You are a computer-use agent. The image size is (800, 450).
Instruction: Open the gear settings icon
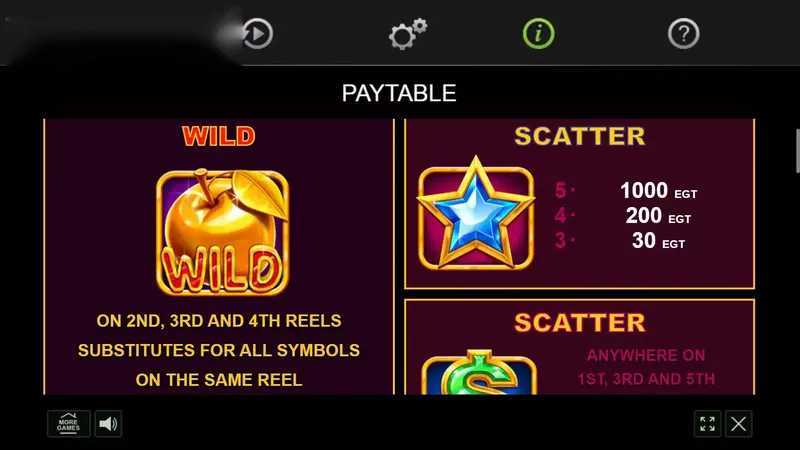408,34
